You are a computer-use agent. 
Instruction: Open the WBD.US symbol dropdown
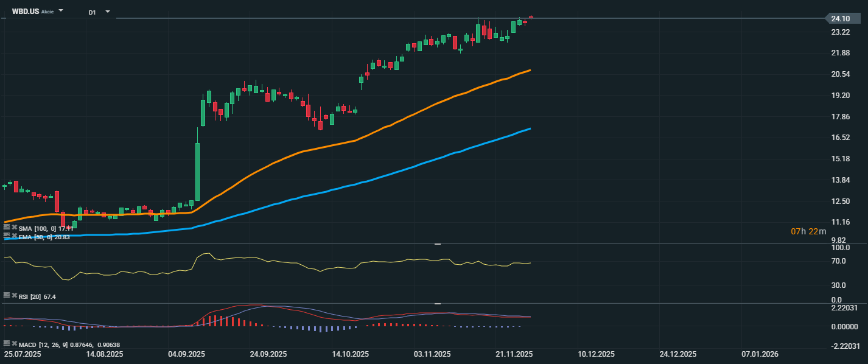pyautogui.click(x=60, y=11)
